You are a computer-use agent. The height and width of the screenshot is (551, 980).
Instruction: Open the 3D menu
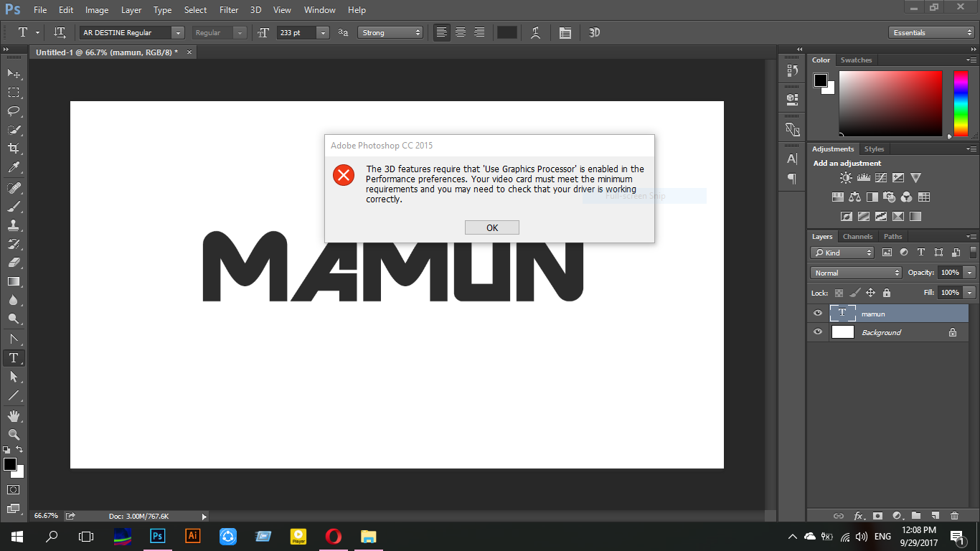255,10
